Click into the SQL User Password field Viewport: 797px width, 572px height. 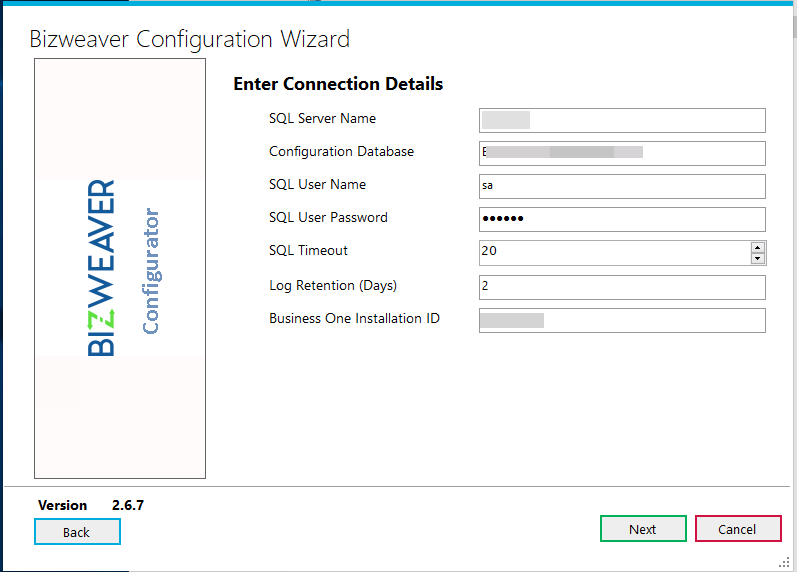(622, 219)
